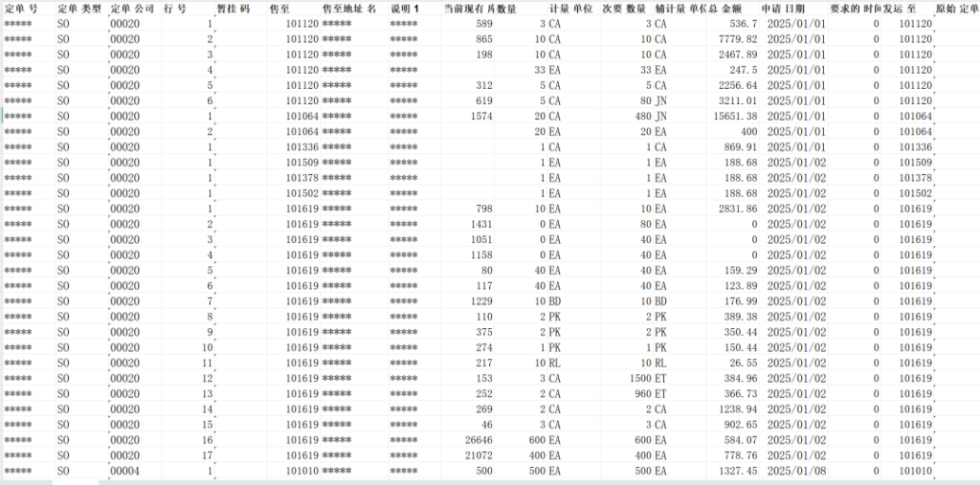Click the stock cell 865
Image resolution: width=980 pixels, height=485 pixels.
[x=483, y=39]
